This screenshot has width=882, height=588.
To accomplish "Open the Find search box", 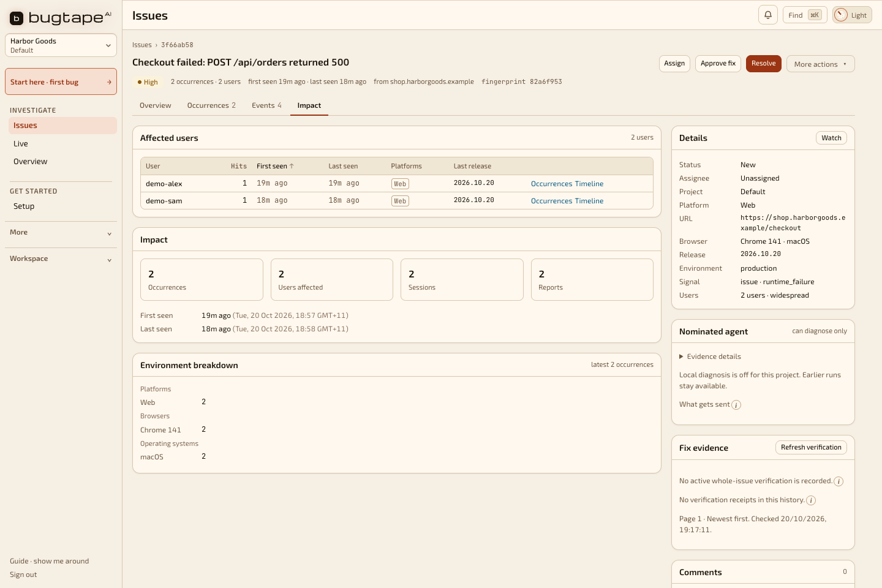I will tap(805, 15).
